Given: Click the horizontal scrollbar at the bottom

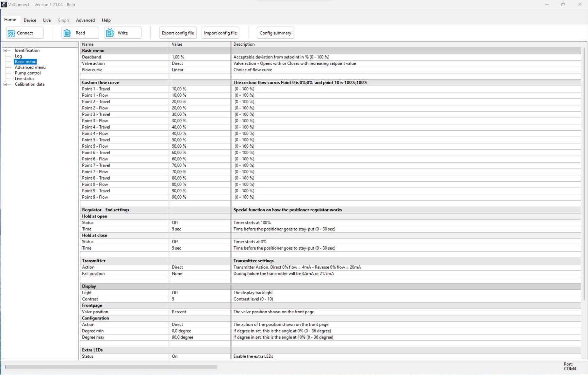Looking at the screenshot, I should click(111, 367).
